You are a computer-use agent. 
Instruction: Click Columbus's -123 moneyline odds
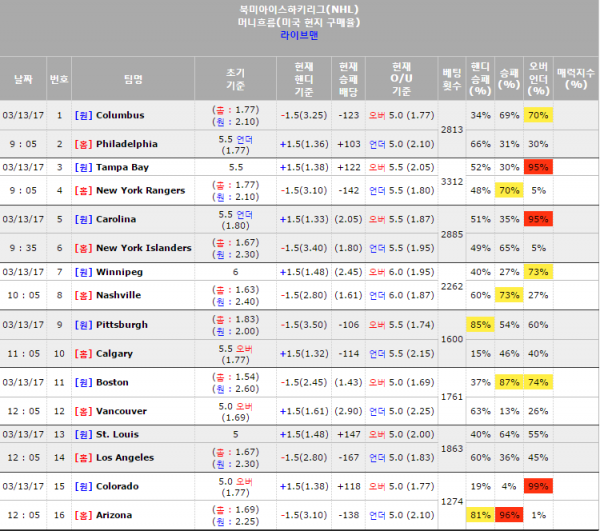click(349, 115)
